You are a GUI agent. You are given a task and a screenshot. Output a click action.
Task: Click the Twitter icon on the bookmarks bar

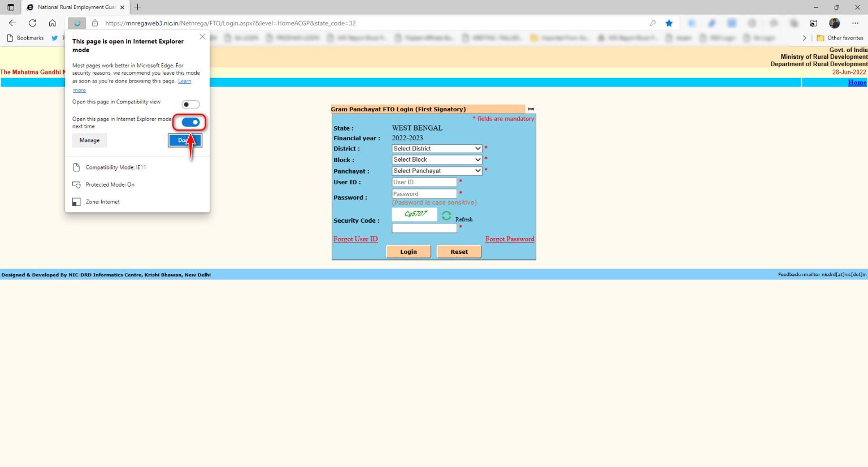tap(55, 38)
